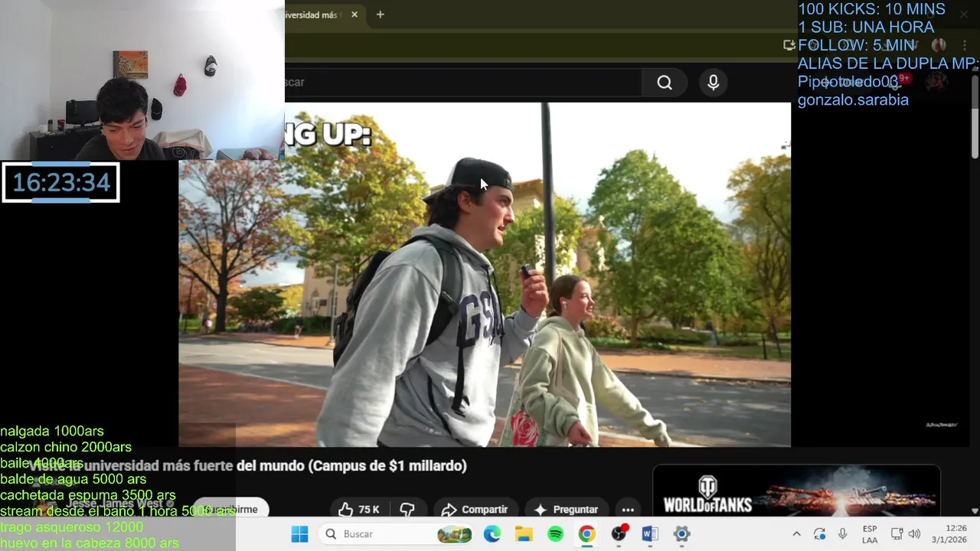The image size is (980, 551).
Task: Dislike the video with thumbs down
Action: (407, 510)
